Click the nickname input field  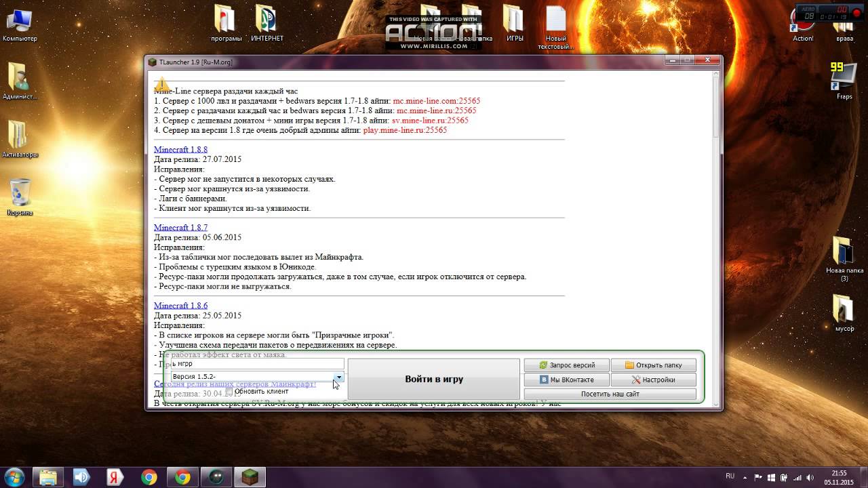point(258,363)
